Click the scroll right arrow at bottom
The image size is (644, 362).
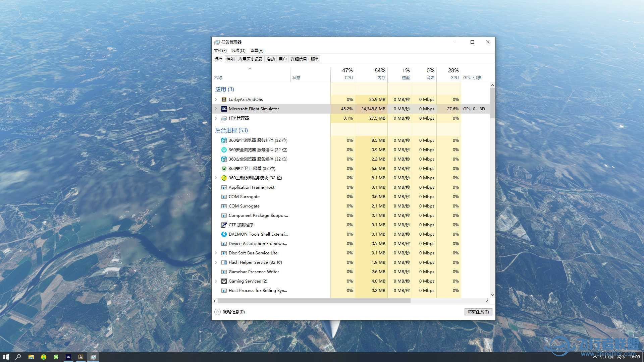click(487, 301)
